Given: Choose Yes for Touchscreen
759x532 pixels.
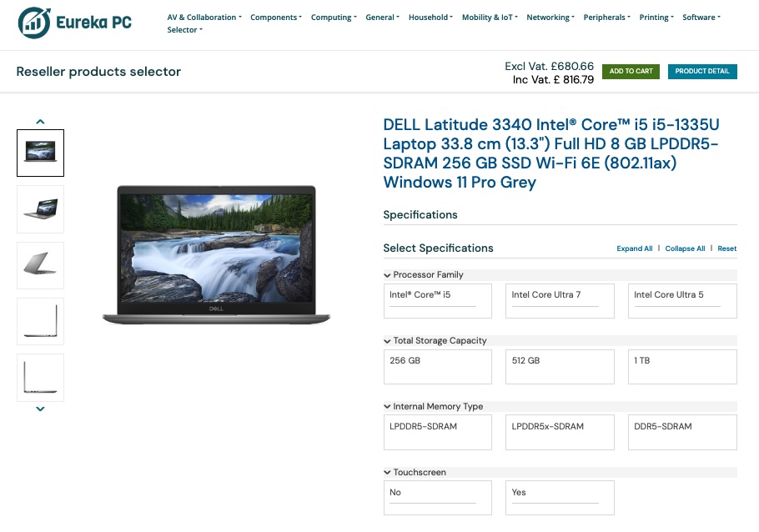Looking at the screenshot, I should (x=560, y=498).
